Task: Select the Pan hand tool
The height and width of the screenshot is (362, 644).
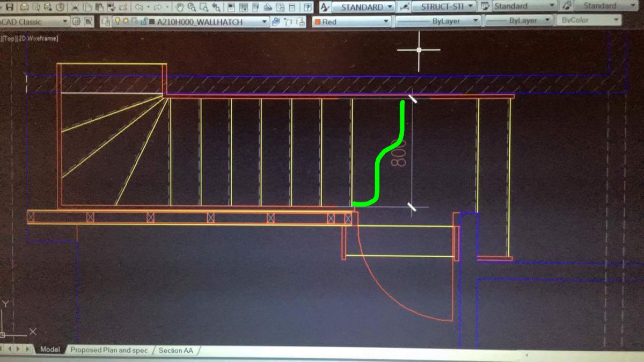Action: [x=179, y=8]
